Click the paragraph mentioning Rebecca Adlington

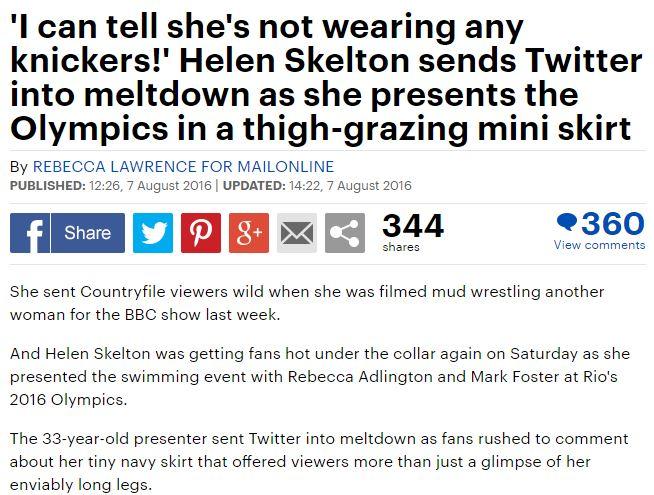[x=322, y=377]
